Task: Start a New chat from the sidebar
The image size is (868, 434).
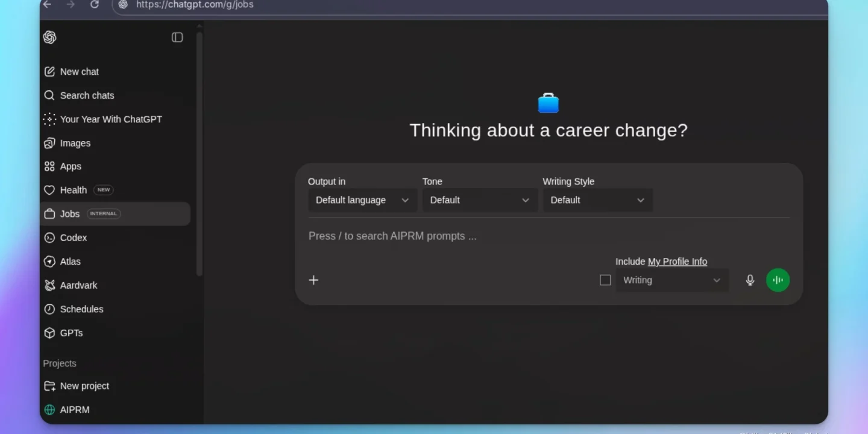Action: pyautogui.click(x=78, y=71)
